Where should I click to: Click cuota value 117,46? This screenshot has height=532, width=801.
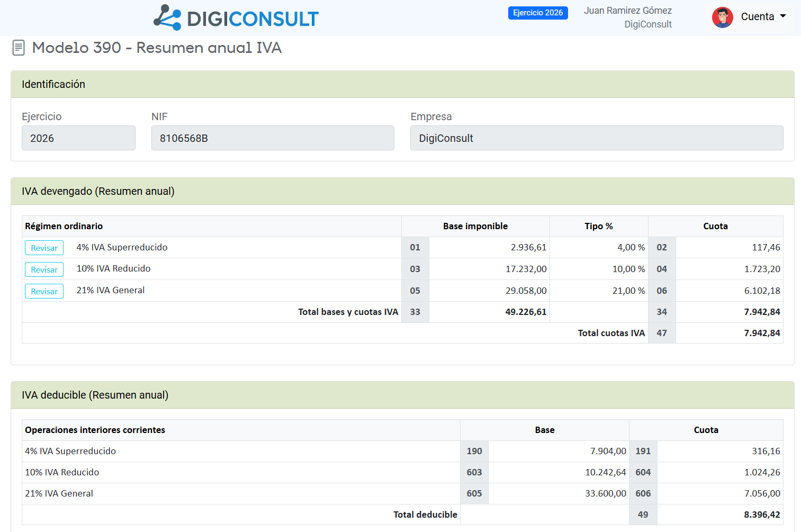(x=766, y=247)
